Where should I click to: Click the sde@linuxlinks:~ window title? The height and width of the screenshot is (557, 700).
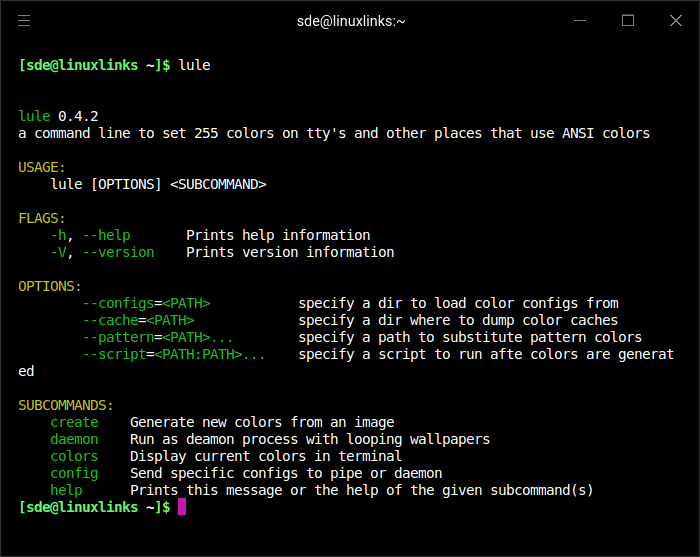[351, 20]
